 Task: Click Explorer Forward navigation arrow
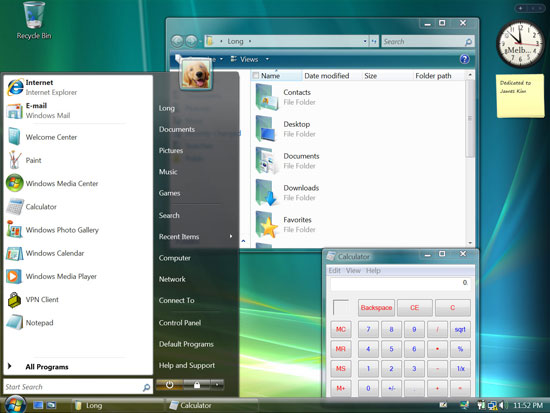[191, 41]
